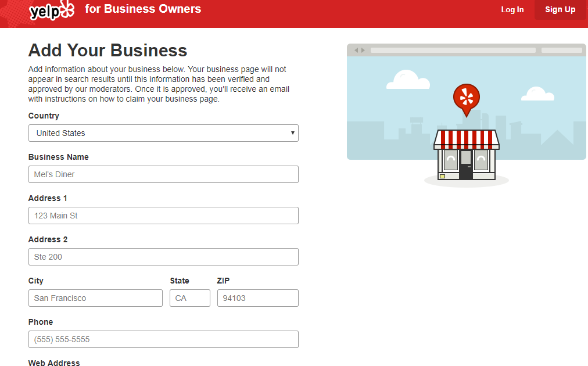Focus the Business Name field

pyautogui.click(x=163, y=174)
